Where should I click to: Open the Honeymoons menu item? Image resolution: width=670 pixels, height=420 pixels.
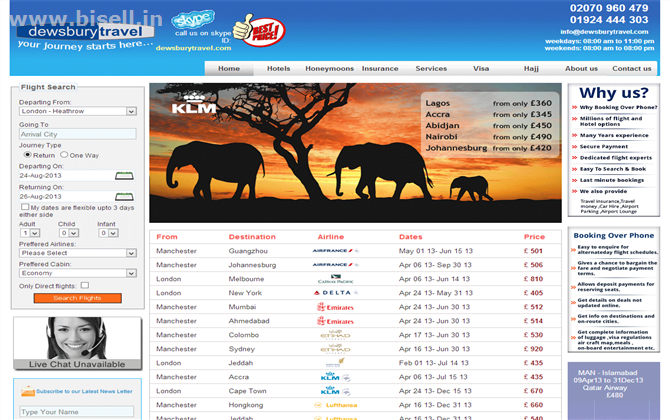[329, 68]
